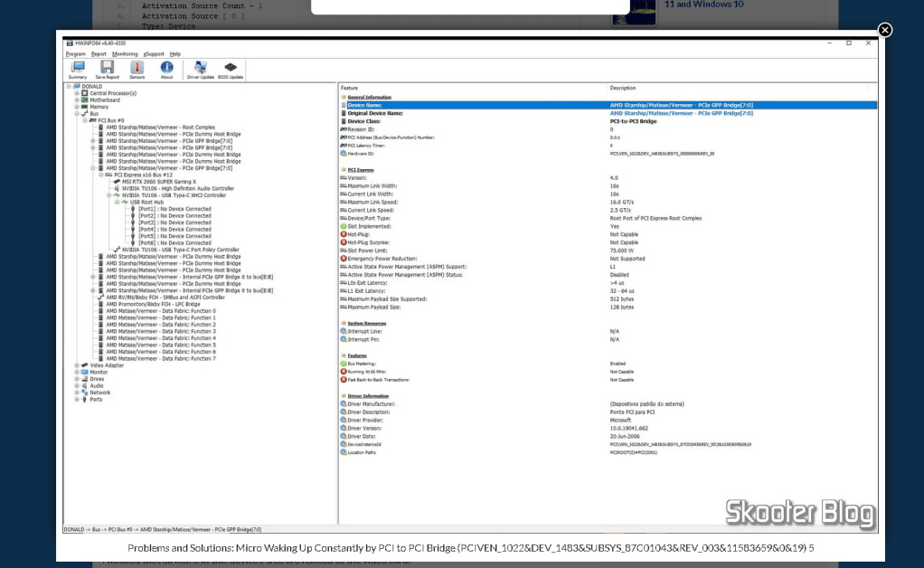Launch the Driver Update toolbar icon

(201, 67)
